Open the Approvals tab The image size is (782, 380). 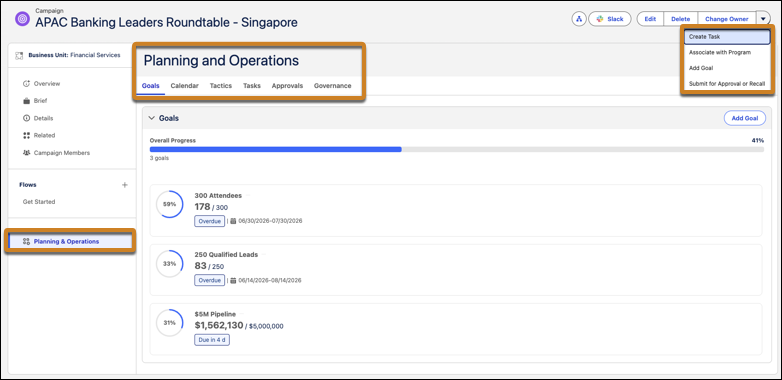287,86
